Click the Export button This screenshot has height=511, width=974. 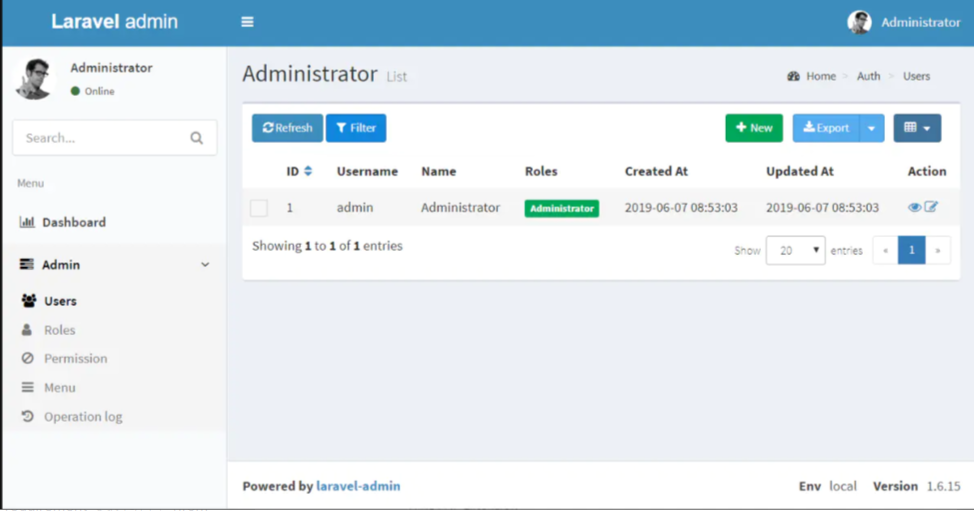tap(826, 128)
